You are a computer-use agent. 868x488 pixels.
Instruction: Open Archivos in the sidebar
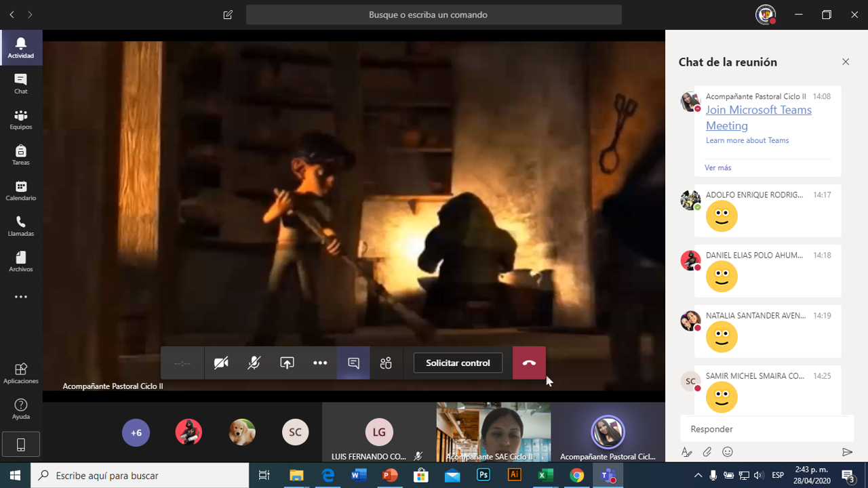pyautogui.click(x=21, y=262)
